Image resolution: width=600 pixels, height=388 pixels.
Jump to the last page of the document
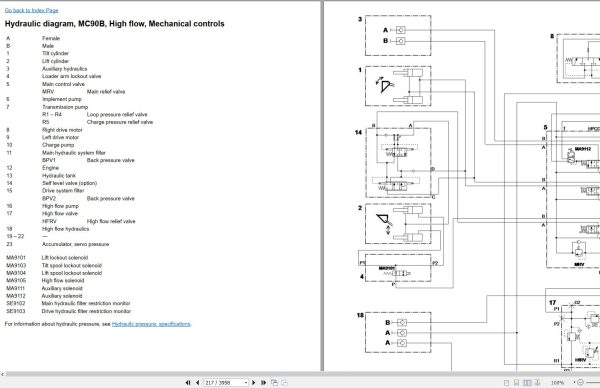[x=263, y=382]
